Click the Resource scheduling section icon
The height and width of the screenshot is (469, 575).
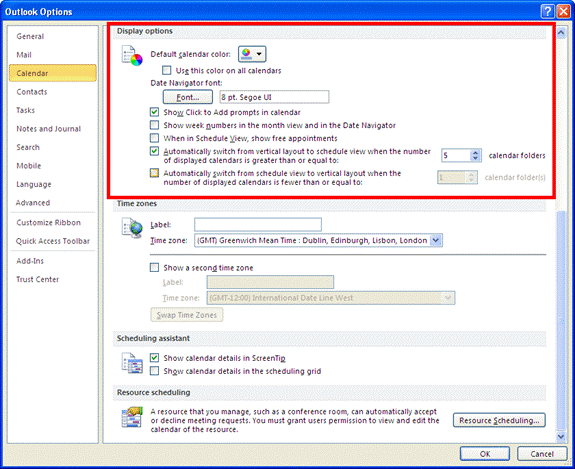point(132,417)
